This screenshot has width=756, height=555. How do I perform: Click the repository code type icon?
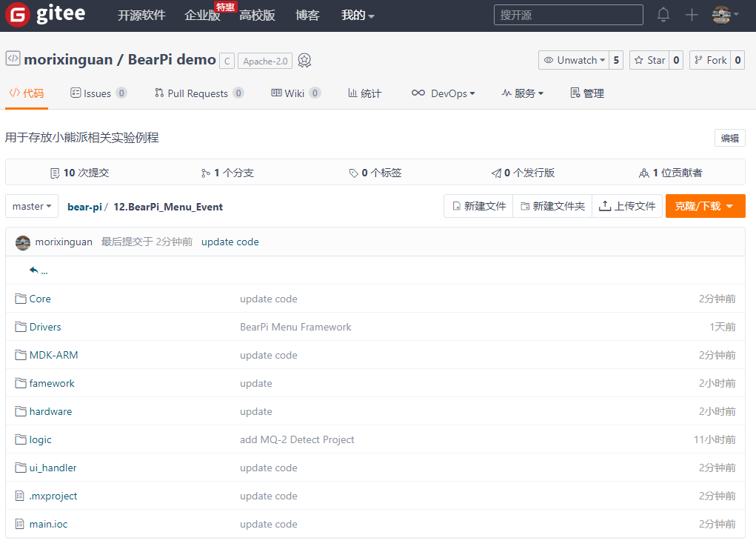coord(13,59)
